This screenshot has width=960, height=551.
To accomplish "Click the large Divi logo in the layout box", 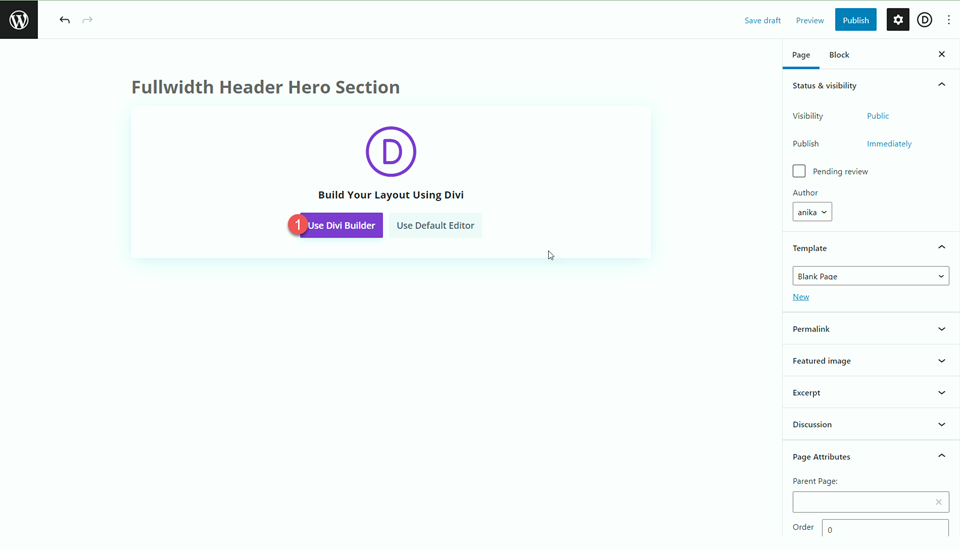I will point(391,151).
